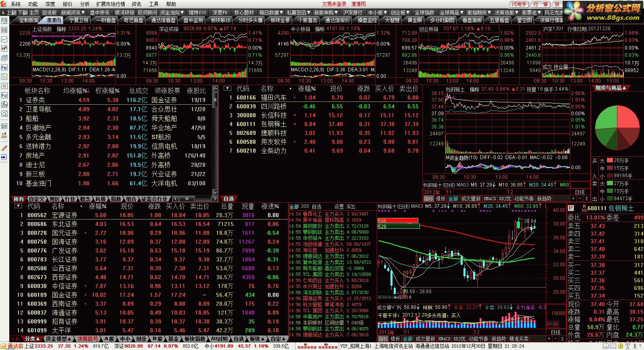The image size is (644, 350).
Task: Open 银河研报 in the toolbar
Action: pos(125,12)
